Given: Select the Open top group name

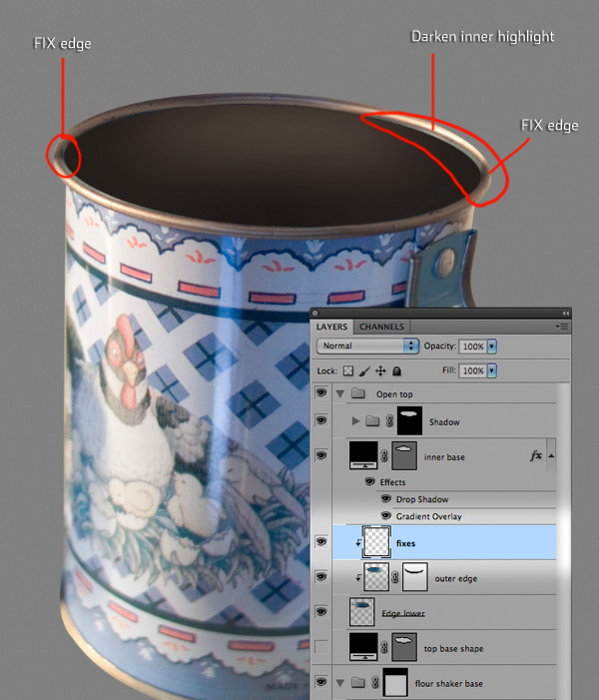Looking at the screenshot, I should point(394,394).
